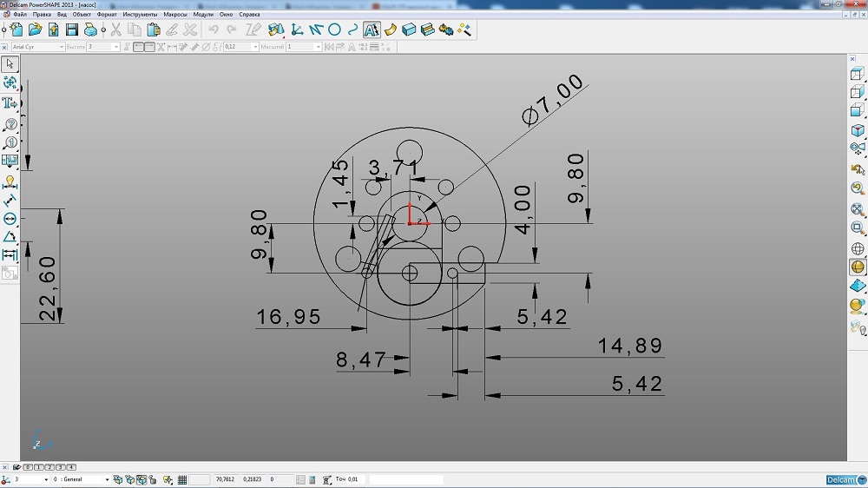Click the level 4 button

[72, 467]
